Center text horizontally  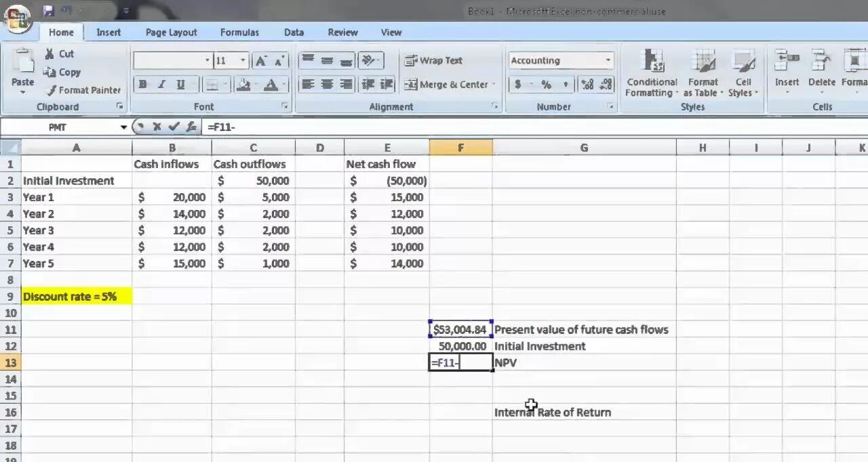(x=327, y=84)
